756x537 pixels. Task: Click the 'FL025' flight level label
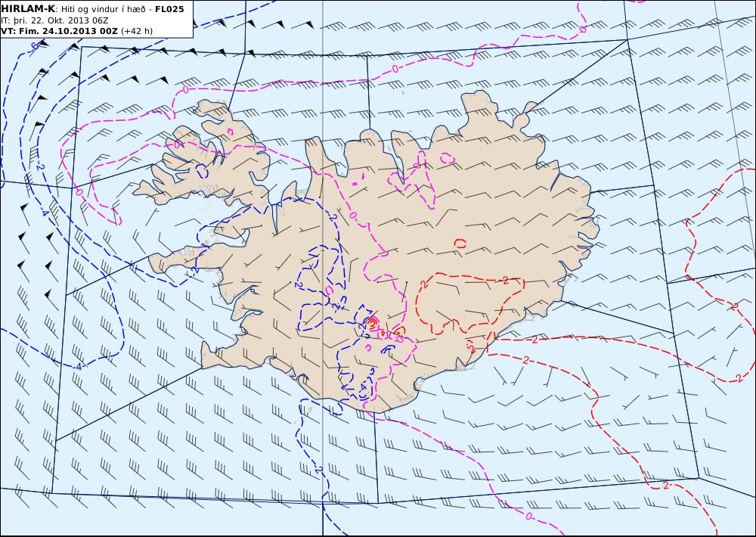[x=169, y=9]
